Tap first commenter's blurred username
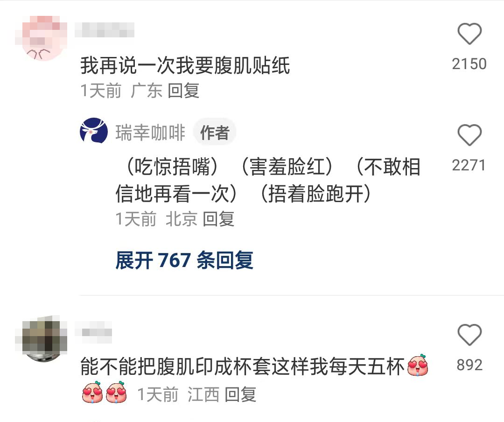Screen dimensions: 504x422 [105, 30]
